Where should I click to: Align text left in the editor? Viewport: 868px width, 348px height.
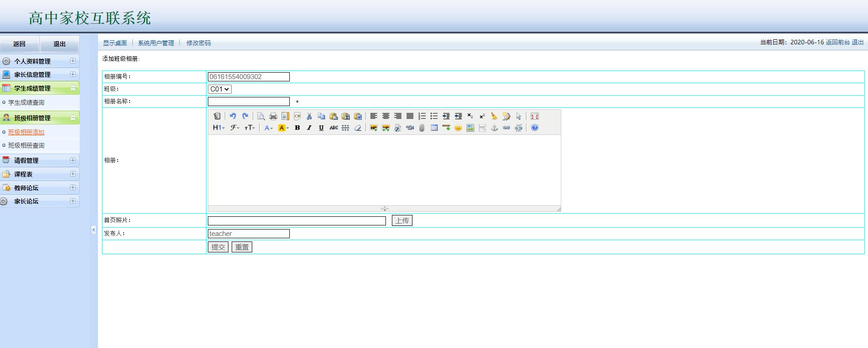click(374, 116)
